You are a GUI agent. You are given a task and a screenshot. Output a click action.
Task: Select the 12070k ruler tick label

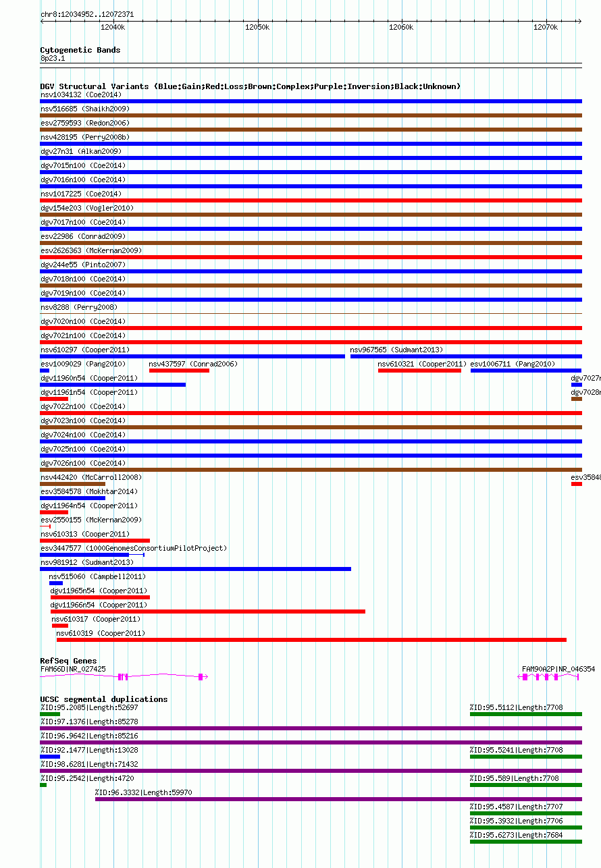tap(546, 27)
